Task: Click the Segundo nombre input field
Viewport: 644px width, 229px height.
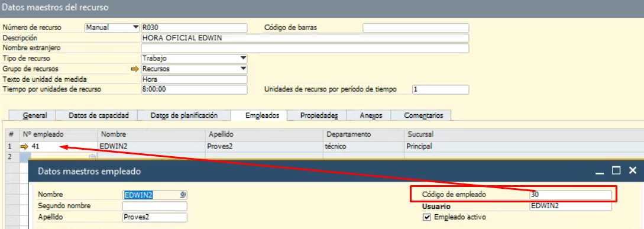Action: tap(154, 206)
